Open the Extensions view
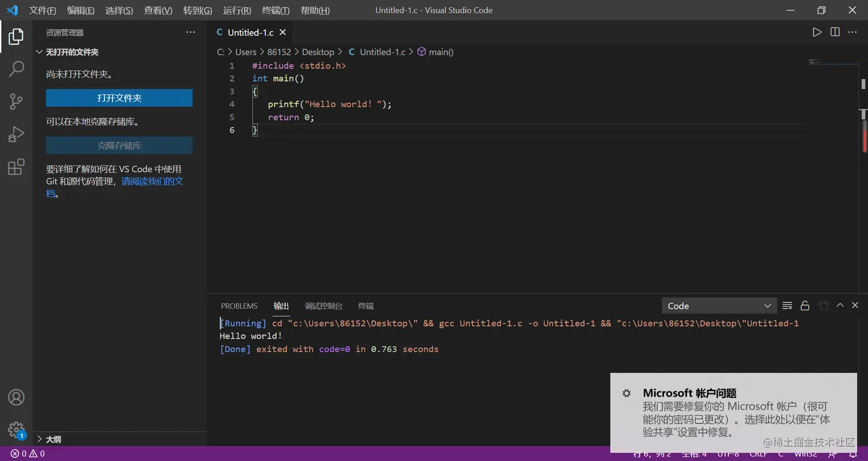 click(x=16, y=167)
